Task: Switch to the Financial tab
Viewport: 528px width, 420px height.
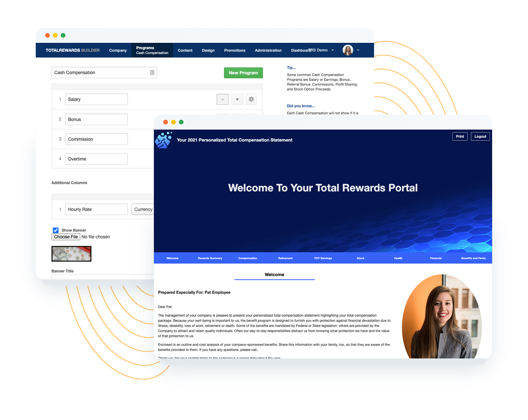Action: pos(436,258)
